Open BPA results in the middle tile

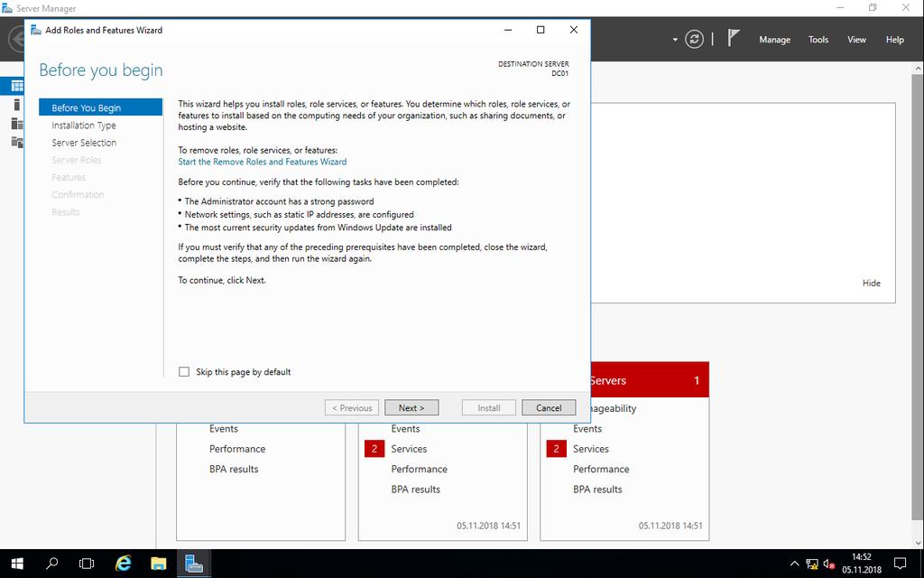click(415, 489)
